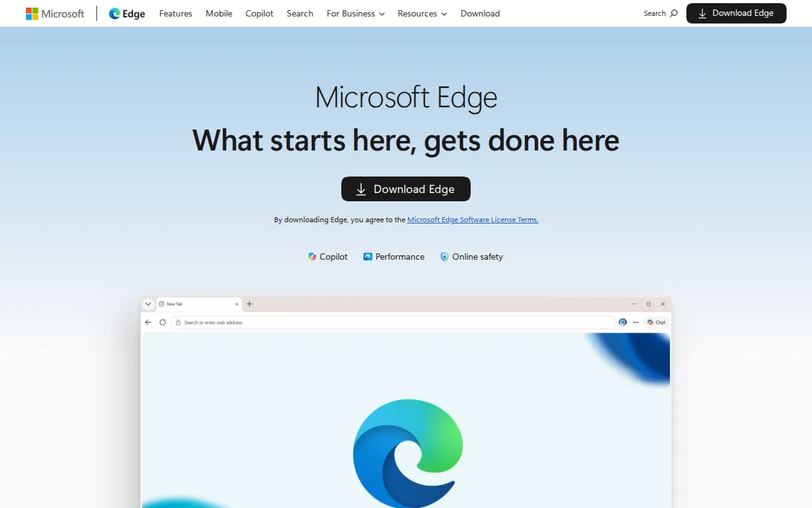
Task: Click the back arrow in mockup browser
Action: [x=148, y=323]
